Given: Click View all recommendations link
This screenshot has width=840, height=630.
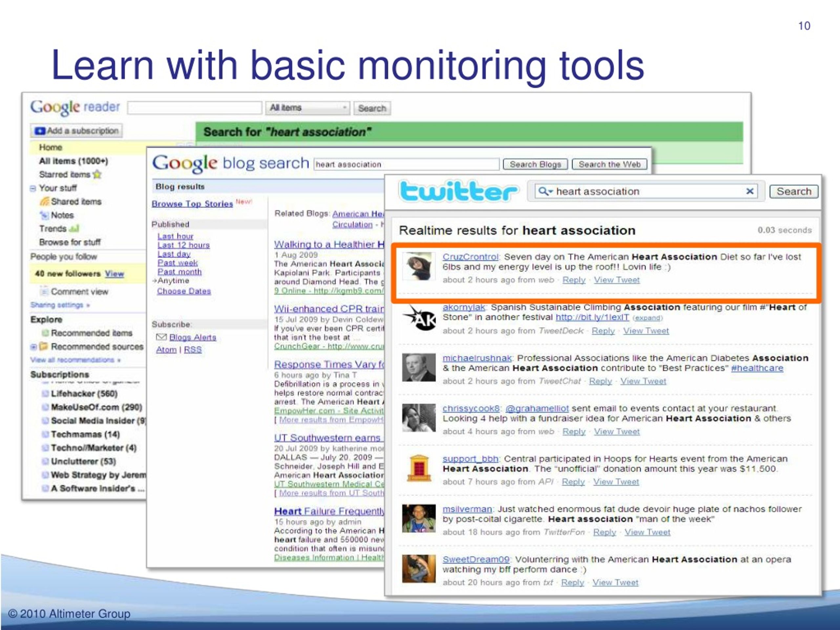Looking at the screenshot, I should (75, 360).
